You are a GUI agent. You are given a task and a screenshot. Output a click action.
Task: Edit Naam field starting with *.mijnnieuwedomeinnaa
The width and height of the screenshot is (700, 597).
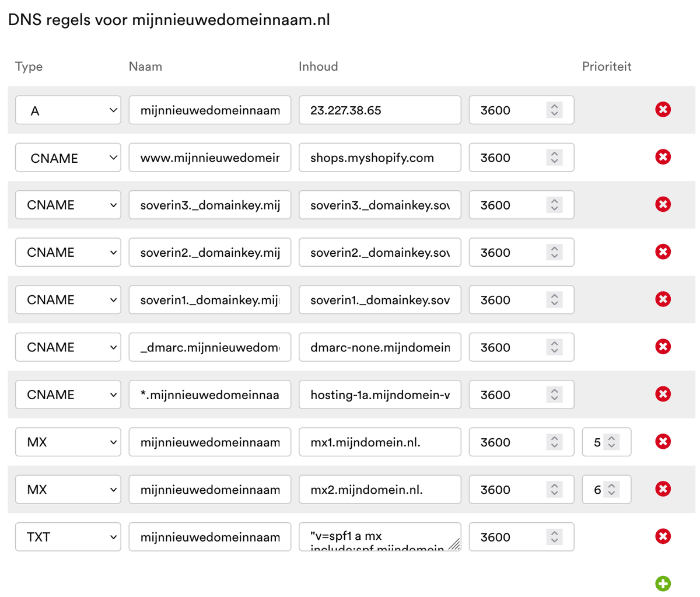pyautogui.click(x=210, y=394)
